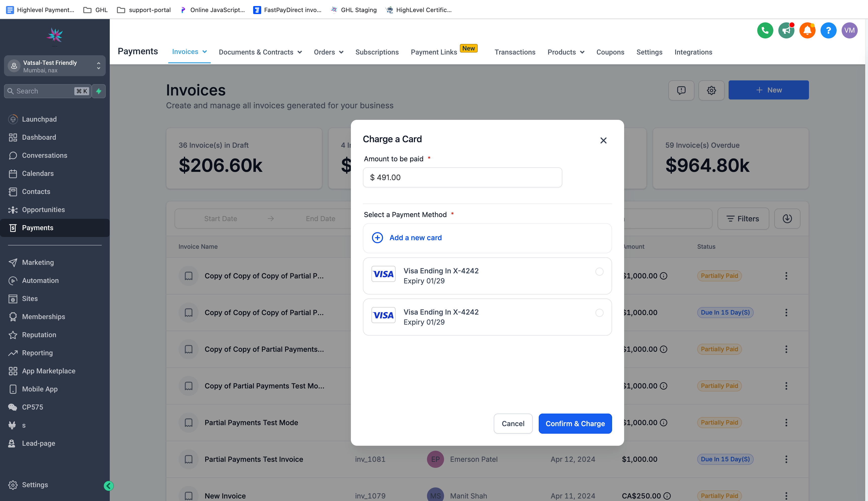Open the megaphone announcements icon

pos(786,31)
